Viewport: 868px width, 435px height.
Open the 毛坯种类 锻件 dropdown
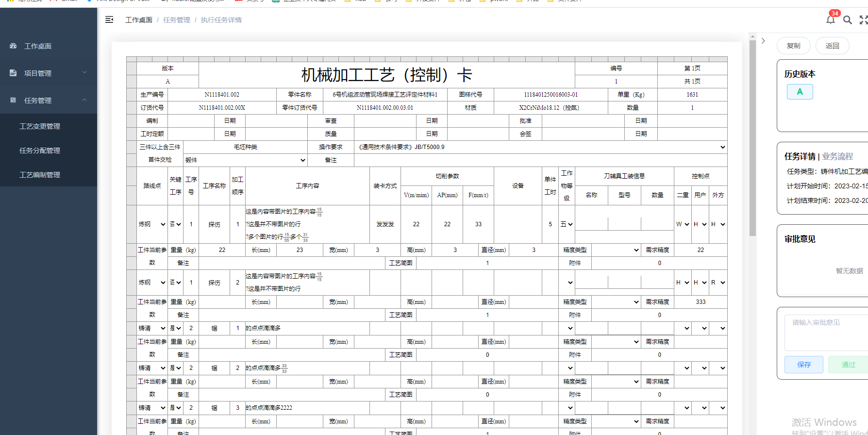tap(245, 160)
